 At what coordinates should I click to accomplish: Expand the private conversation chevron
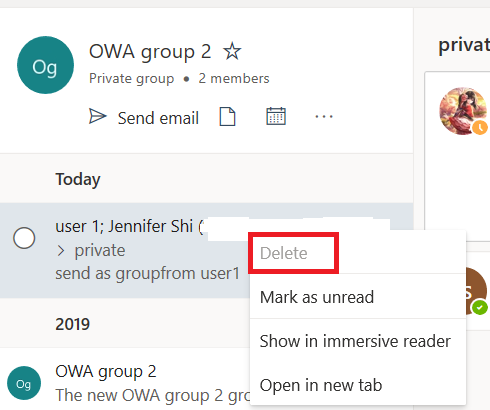(x=61, y=251)
